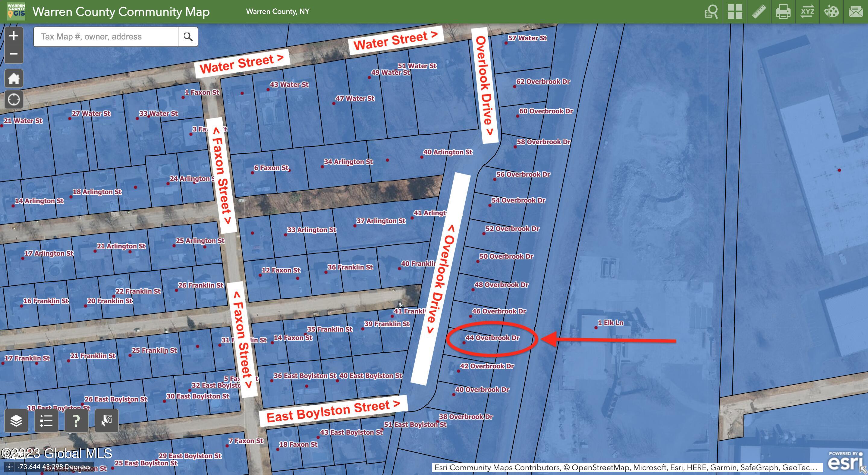868x475 pixels.
Task: Toggle coordinate capture crosshair icon
Action: pos(9,467)
